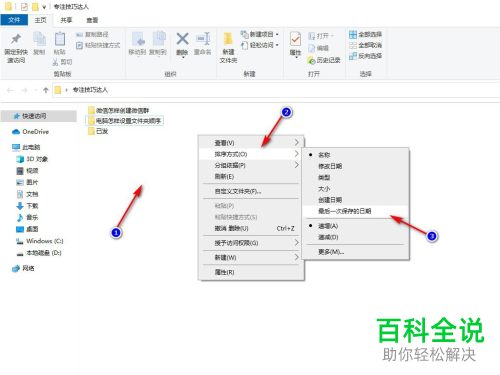This screenshot has width=500, height=375.
Task: Switch to the Home (主页) ribbon tab
Action: tap(41, 20)
